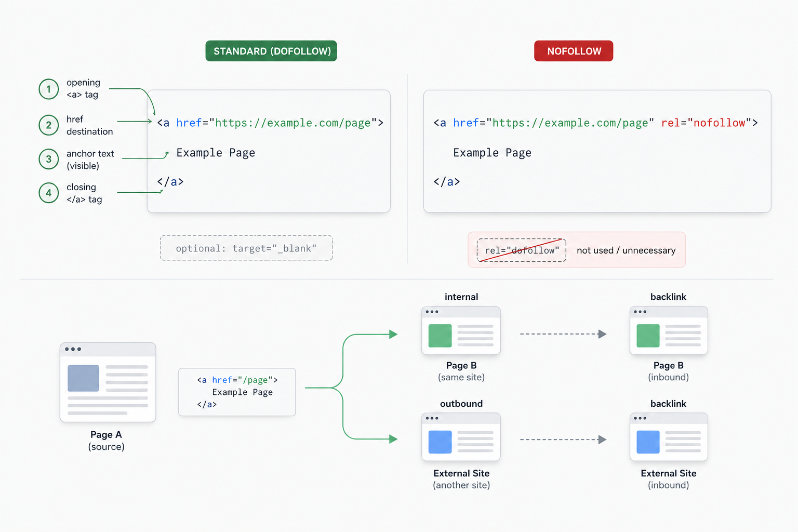This screenshot has width=798, height=532.
Task: Click the "anchor text (visible)" label
Action: point(90,159)
